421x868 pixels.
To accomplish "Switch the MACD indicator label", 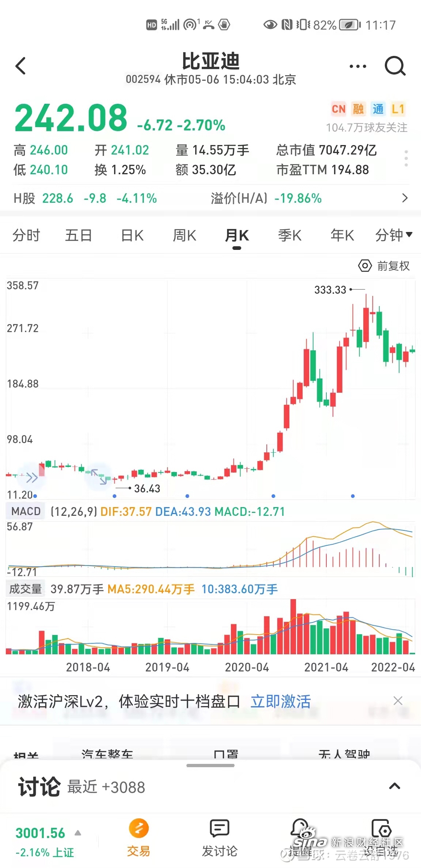I will click(x=26, y=511).
